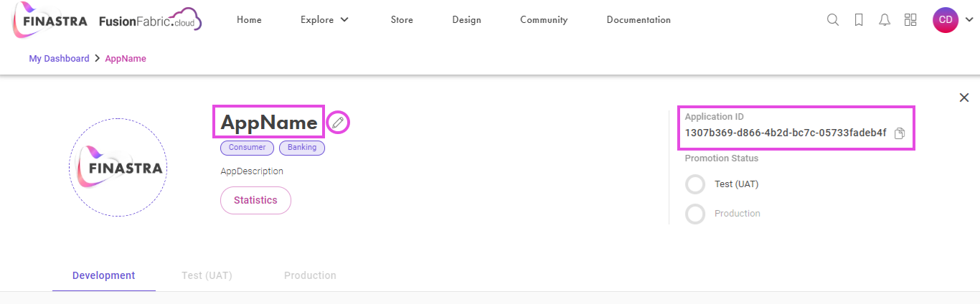The width and height of the screenshot is (980, 304).
Task: Click the Finastra FusionFabric.cloud logo
Action: 108,20
